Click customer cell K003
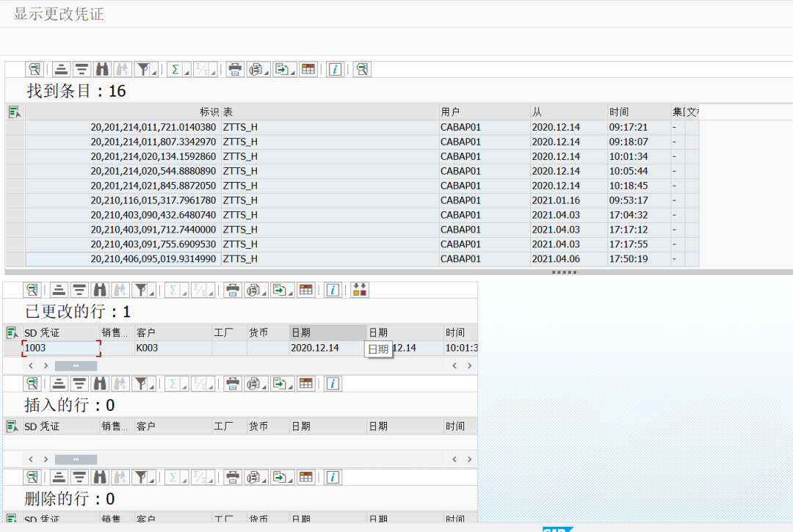793x532 pixels. click(x=173, y=348)
